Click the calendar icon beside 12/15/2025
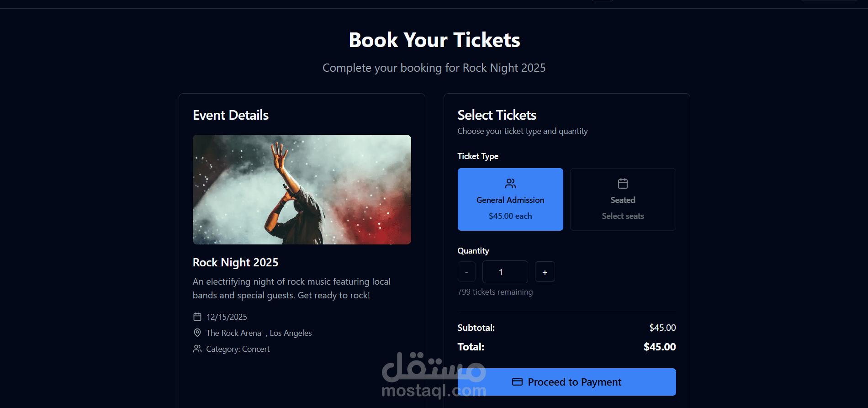Screen dimensions: 868x408 click(197, 316)
